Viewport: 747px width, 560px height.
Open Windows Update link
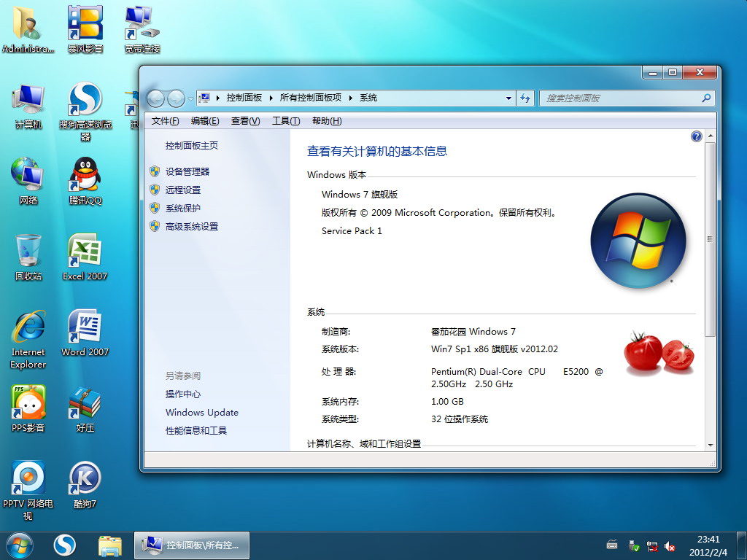[x=202, y=412]
